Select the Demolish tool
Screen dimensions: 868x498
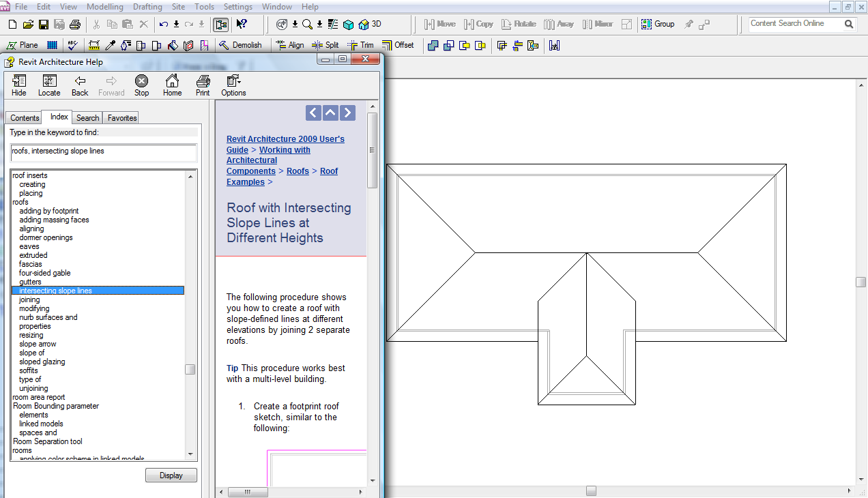[x=240, y=45]
